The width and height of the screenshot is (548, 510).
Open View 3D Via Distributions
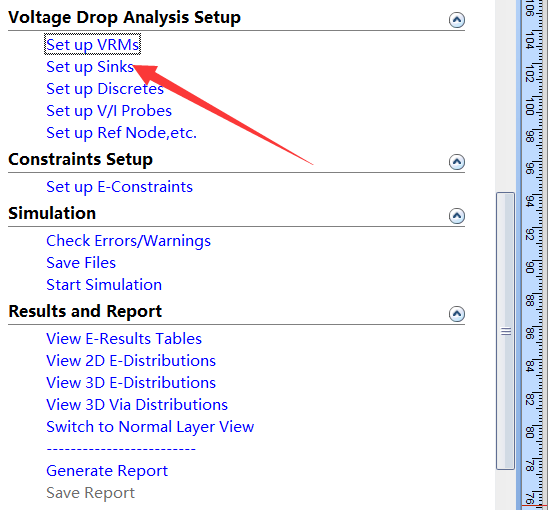pyautogui.click(x=137, y=405)
